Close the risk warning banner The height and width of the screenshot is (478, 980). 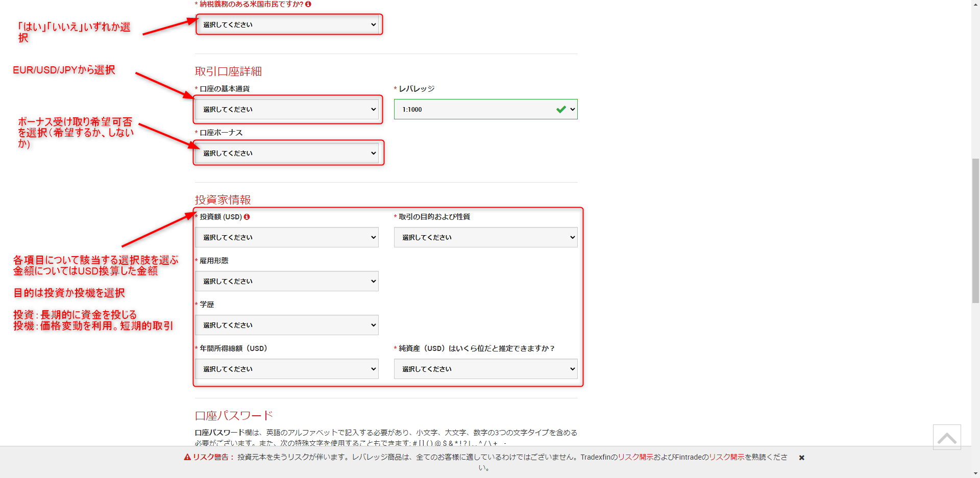point(802,458)
